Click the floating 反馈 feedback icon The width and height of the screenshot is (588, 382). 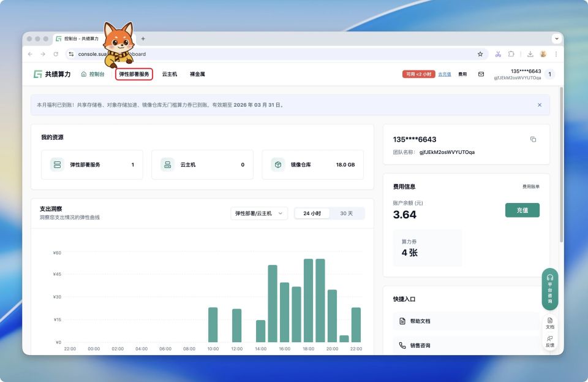[x=550, y=342]
